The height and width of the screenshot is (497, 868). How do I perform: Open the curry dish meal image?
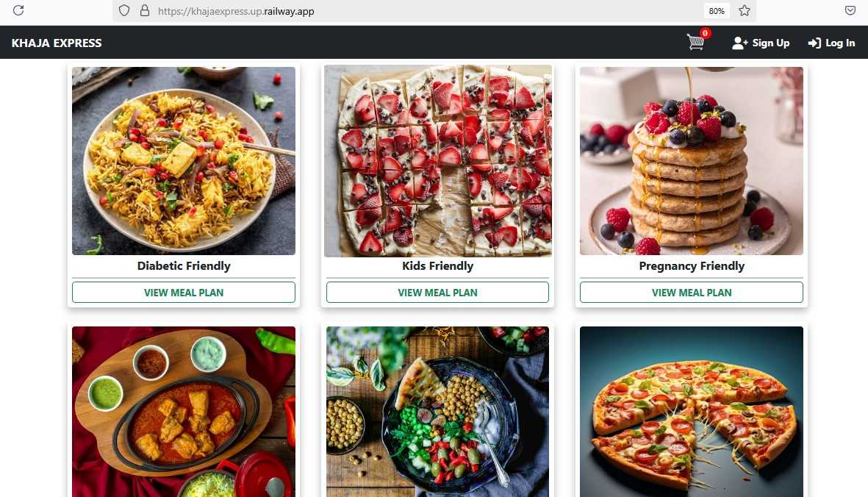pyautogui.click(x=184, y=411)
